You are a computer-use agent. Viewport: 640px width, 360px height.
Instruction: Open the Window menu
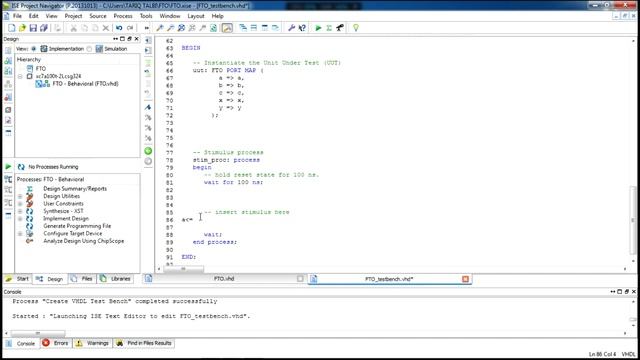[x=170, y=16]
